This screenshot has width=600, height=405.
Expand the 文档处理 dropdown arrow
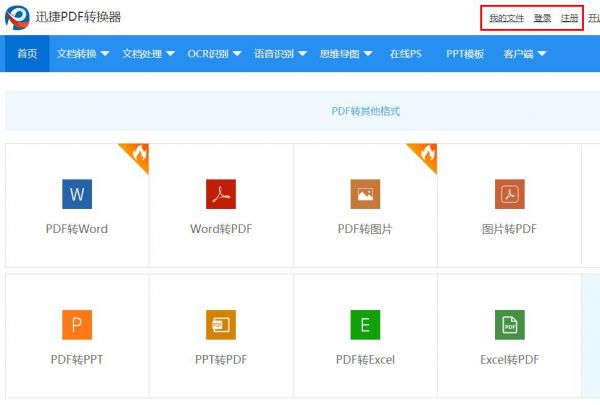[170, 54]
